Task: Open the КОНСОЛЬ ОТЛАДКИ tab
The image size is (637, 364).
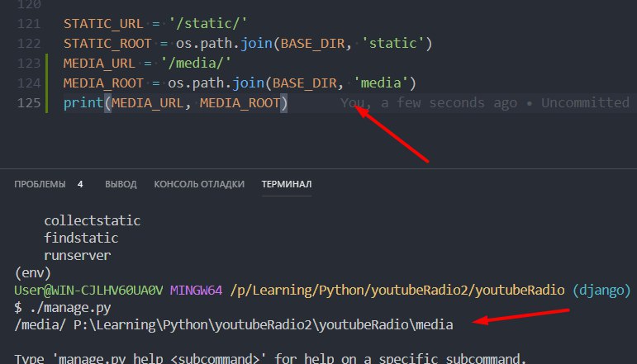Action: [x=199, y=184]
